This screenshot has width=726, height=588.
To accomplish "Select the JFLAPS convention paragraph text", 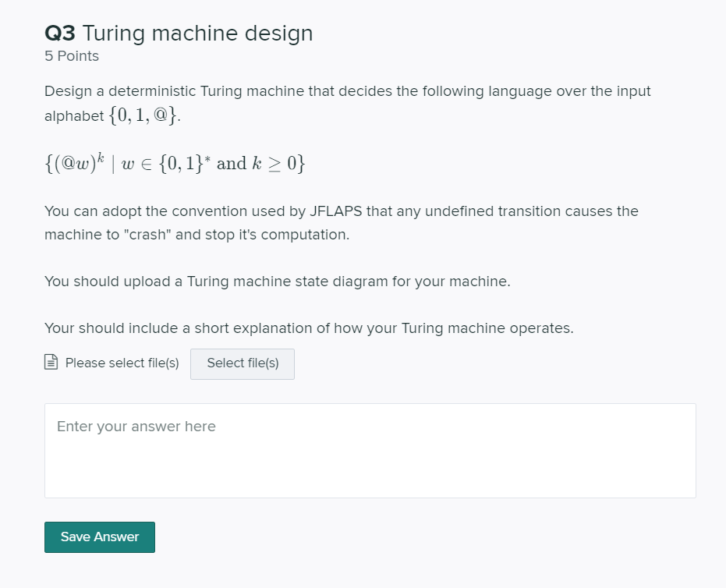I will [341, 222].
